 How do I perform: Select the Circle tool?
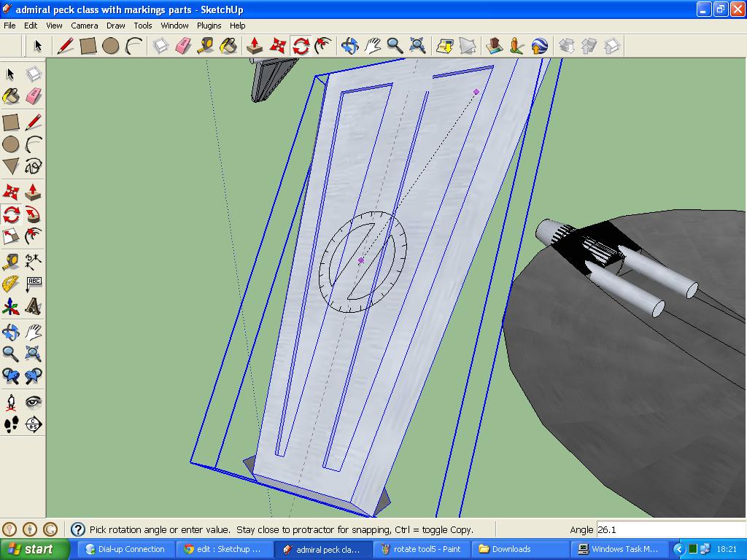tap(110, 45)
